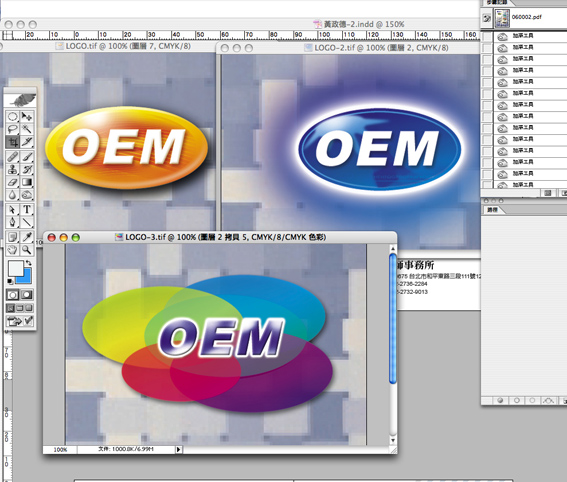Select the Crop tool
The image size is (567, 482).
point(13,142)
